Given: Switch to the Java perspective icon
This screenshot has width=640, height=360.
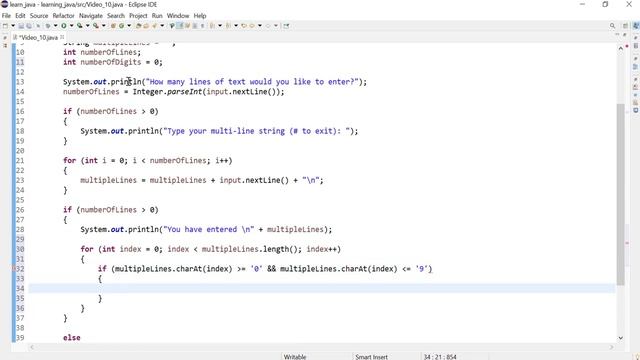Looking at the screenshot, I should click(x=636, y=26).
